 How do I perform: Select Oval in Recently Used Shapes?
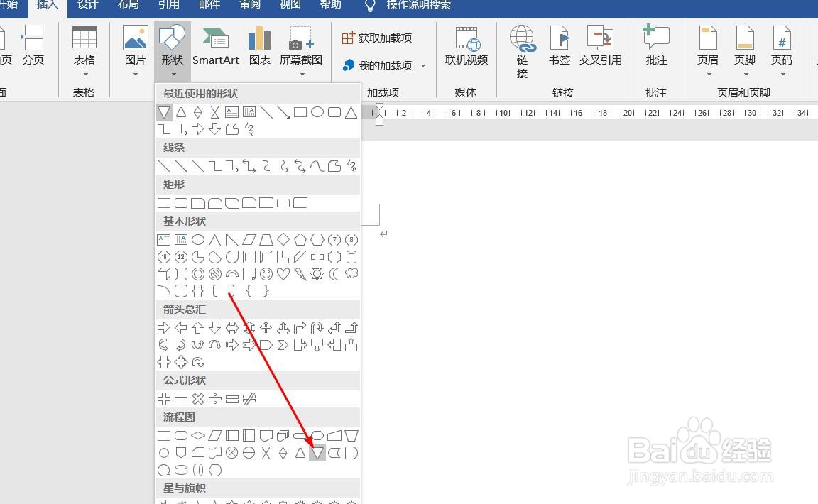317,112
